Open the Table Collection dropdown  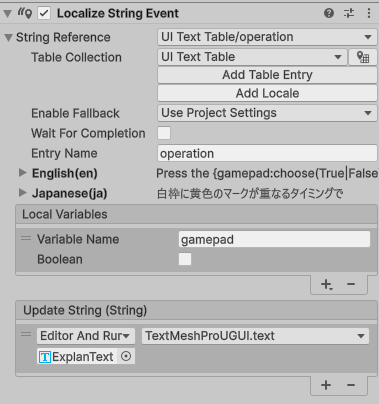click(252, 57)
